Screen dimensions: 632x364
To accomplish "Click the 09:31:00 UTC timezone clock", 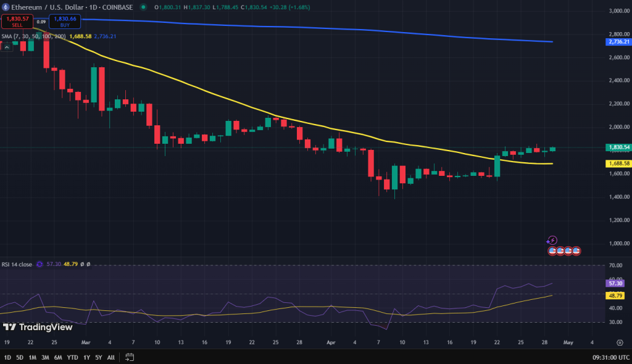I will pos(610,358).
